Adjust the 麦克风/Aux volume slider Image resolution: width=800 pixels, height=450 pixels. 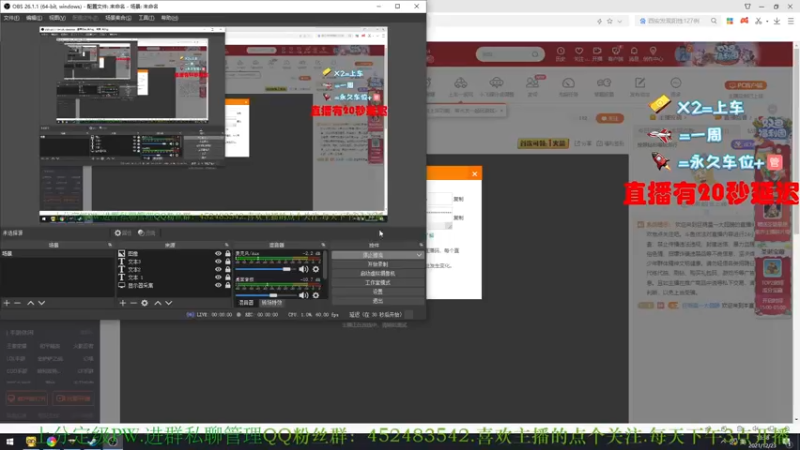tap(265, 269)
